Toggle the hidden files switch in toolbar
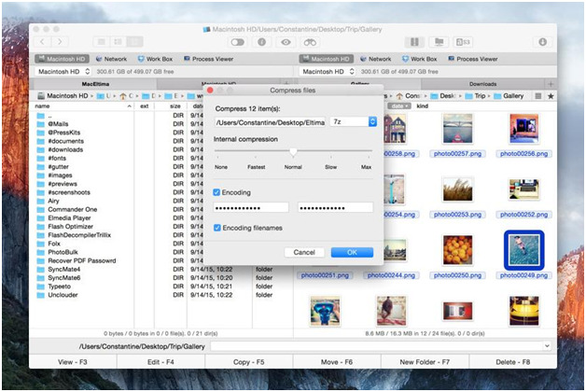Viewport: 586px width, 392px height. point(238,42)
